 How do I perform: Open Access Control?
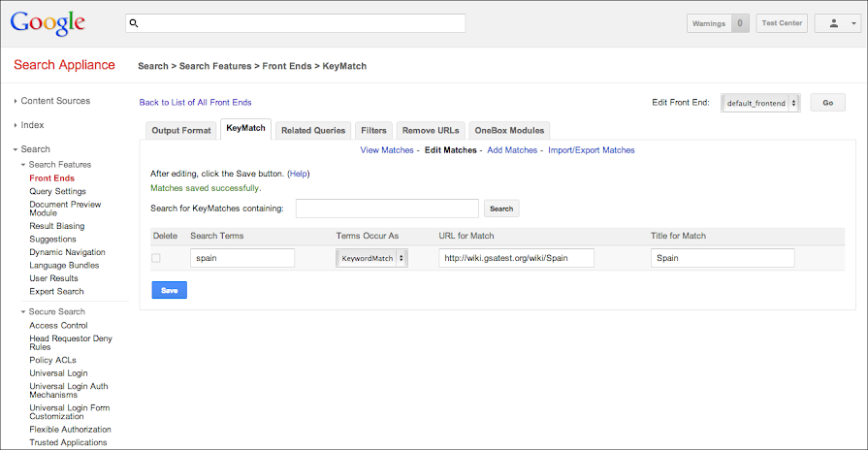[58, 326]
